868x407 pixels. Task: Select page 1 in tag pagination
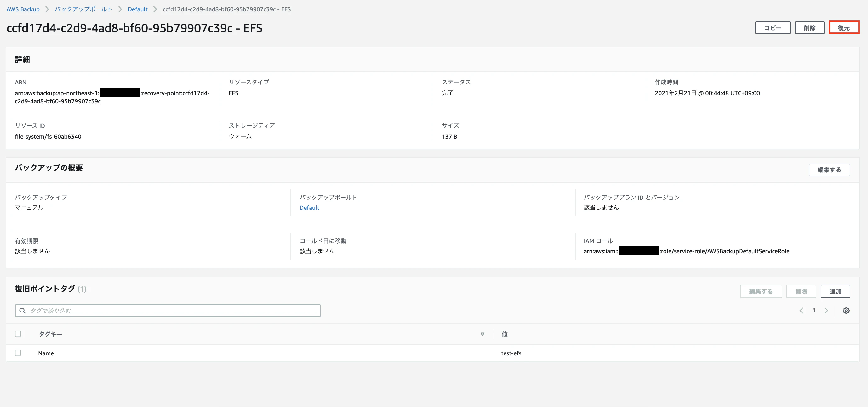pos(814,310)
